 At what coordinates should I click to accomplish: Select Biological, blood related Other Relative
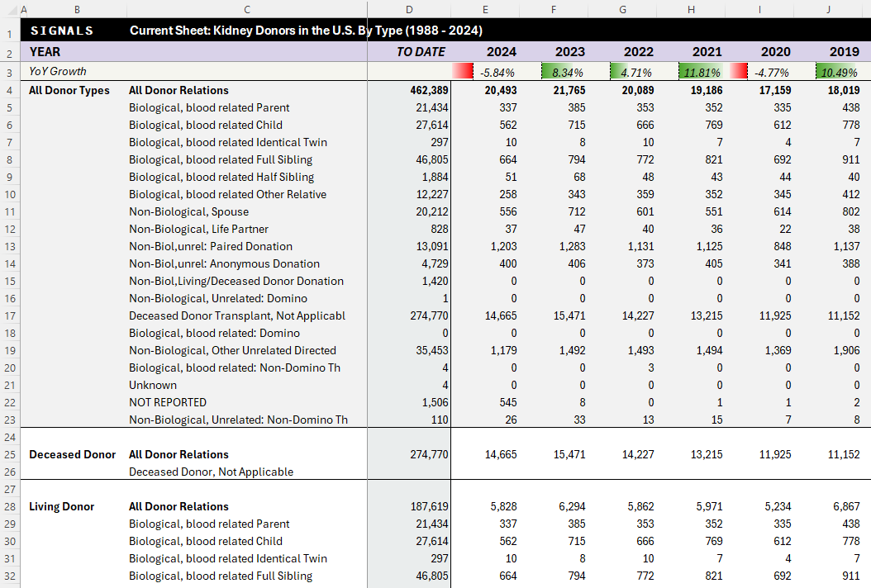(x=228, y=194)
